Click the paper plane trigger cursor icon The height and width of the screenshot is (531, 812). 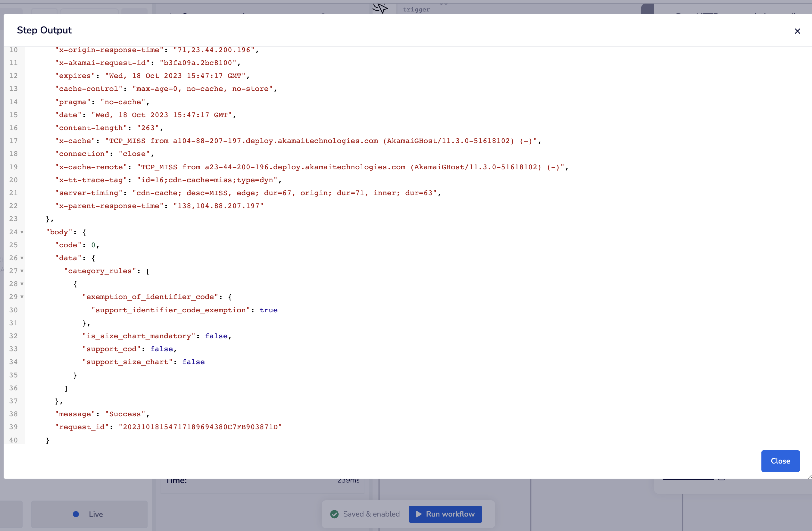pos(380,8)
